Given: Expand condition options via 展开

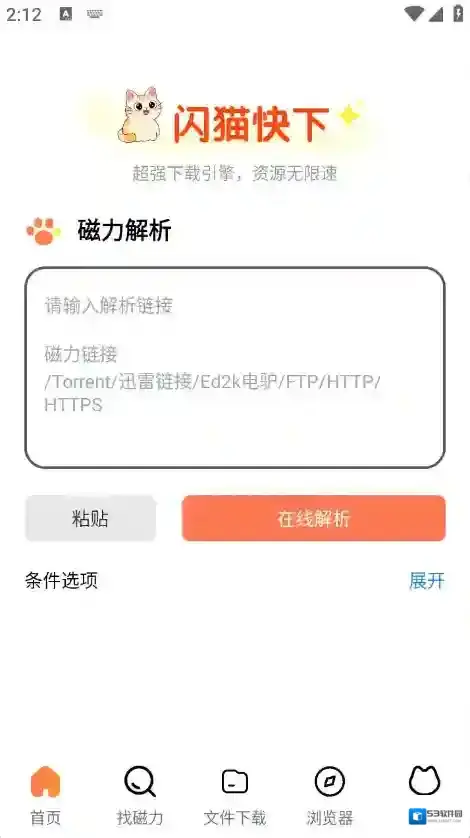Looking at the screenshot, I should [x=427, y=580].
